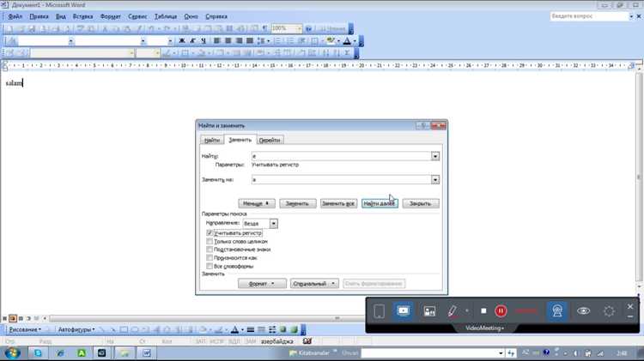This screenshot has height=361, width=644.
Task: Open the style dropdown arrow
Action: tap(70, 40)
